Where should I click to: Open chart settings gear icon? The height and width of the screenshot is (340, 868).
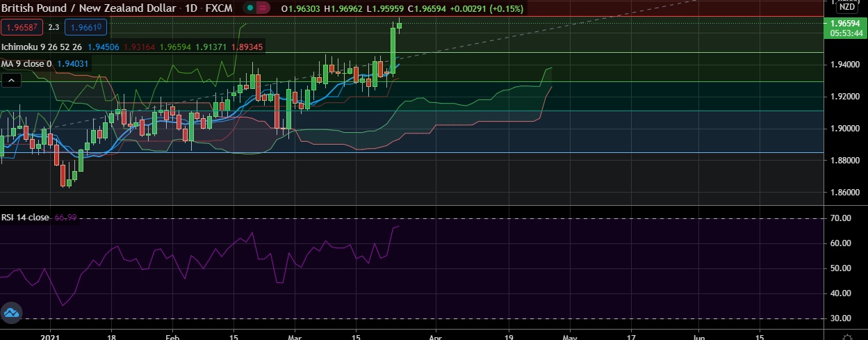[846, 337]
